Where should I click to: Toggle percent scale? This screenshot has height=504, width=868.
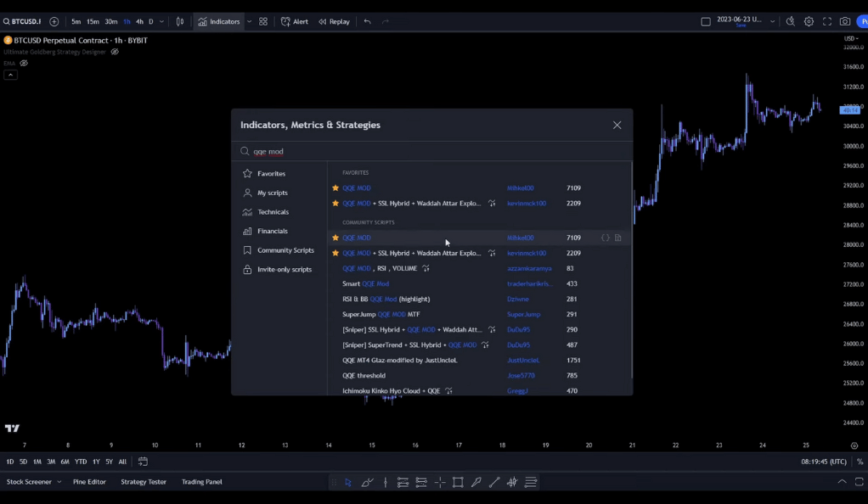pos(860,462)
